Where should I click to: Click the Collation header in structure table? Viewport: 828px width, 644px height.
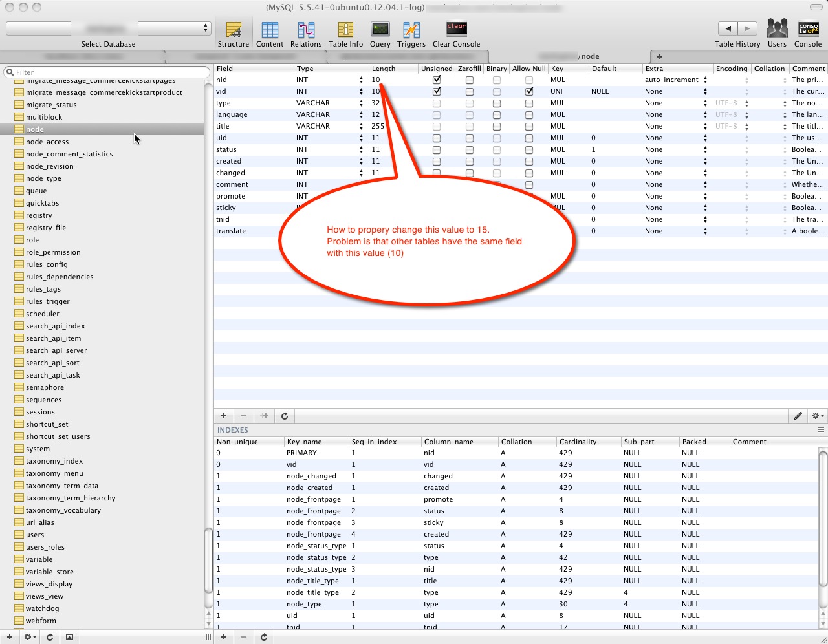click(769, 69)
